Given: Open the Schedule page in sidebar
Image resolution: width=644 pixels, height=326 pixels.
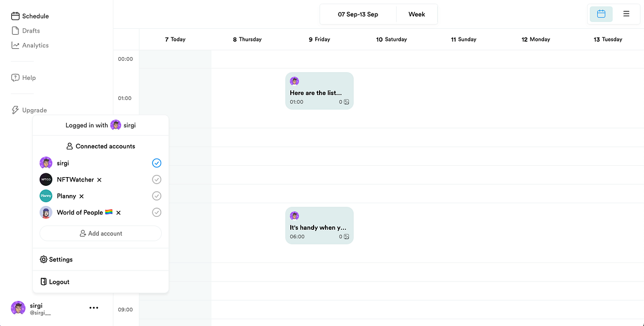Looking at the screenshot, I should pos(30,16).
